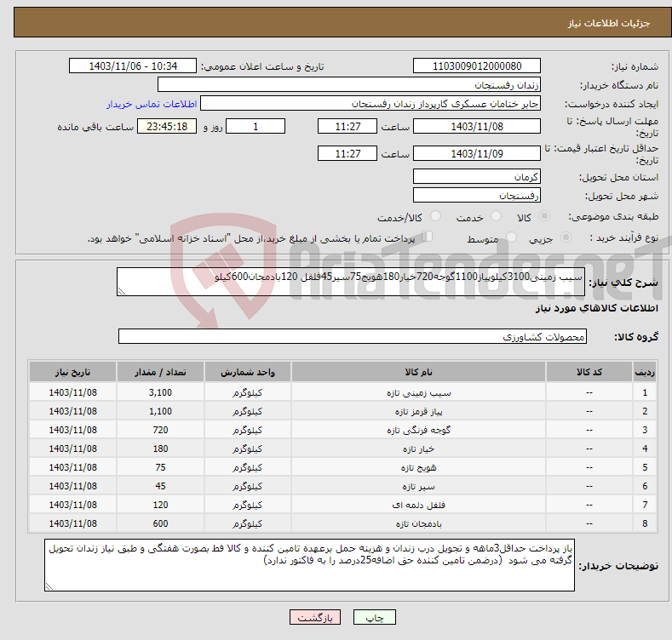Image resolution: width=672 pixels, height=640 pixels.
Task: Click the buyer name field زندان رفسنجان
Action: pos(349,84)
